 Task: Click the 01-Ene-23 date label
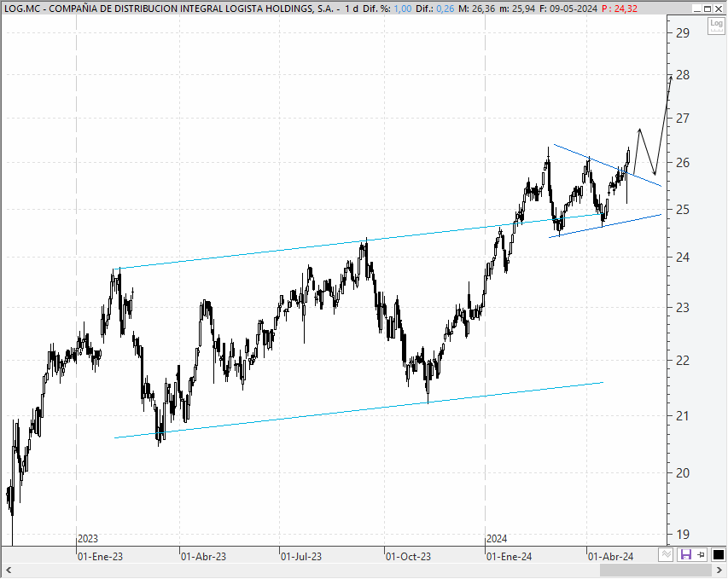point(101,556)
